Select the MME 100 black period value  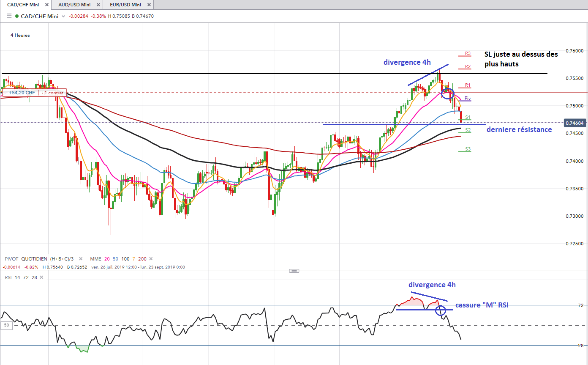click(x=125, y=259)
